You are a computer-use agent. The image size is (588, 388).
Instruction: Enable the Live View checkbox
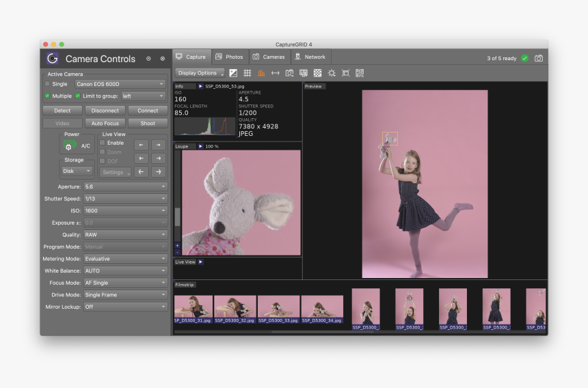103,143
